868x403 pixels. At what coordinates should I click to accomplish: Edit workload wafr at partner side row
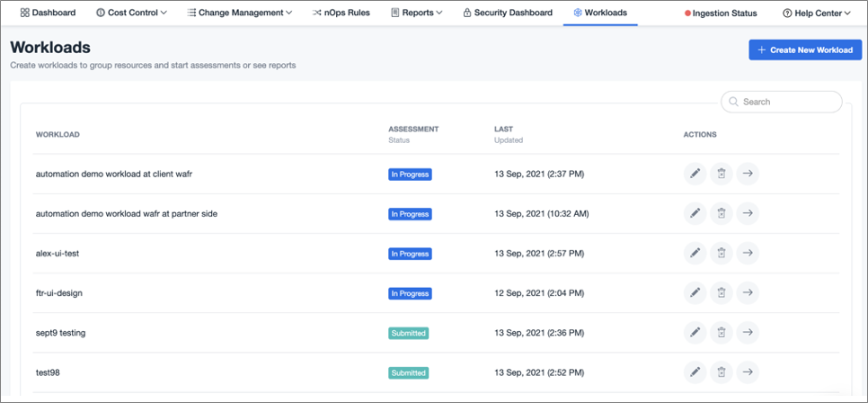(x=695, y=213)
